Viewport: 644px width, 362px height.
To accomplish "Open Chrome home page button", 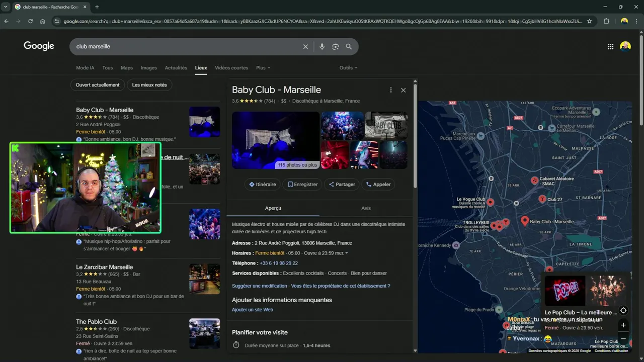I will point(42,21).
